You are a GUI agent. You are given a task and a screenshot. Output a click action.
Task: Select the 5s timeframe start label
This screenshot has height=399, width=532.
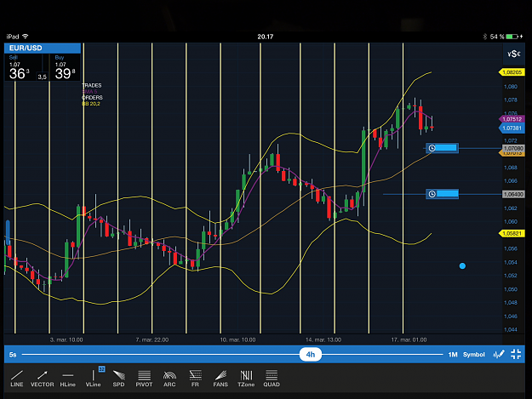click(x=13, y=355)
